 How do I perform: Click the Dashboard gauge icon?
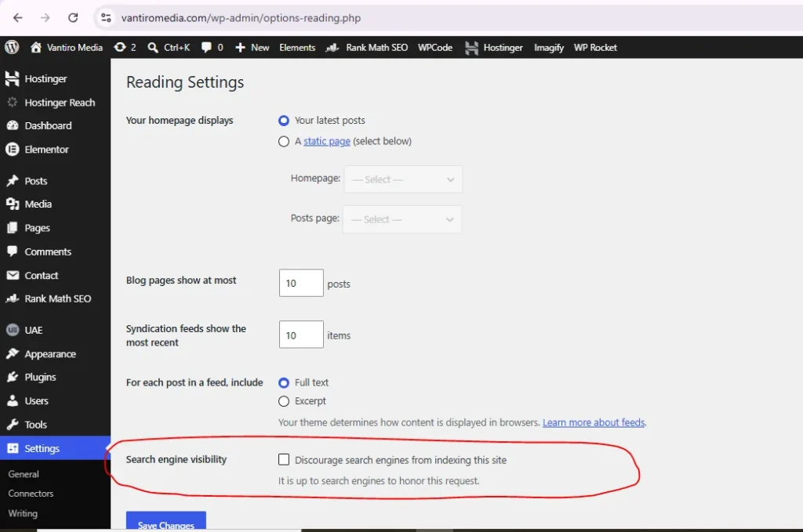tap(13, 125)
